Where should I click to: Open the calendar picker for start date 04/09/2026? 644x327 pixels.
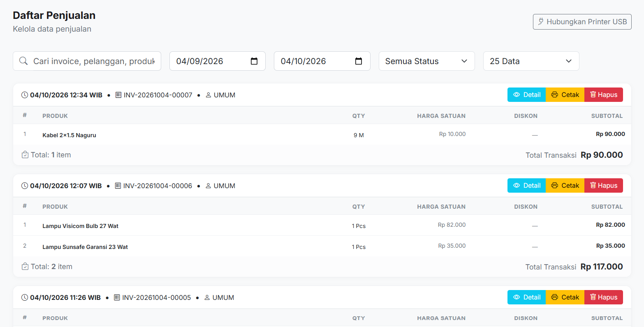coord(254,61)
